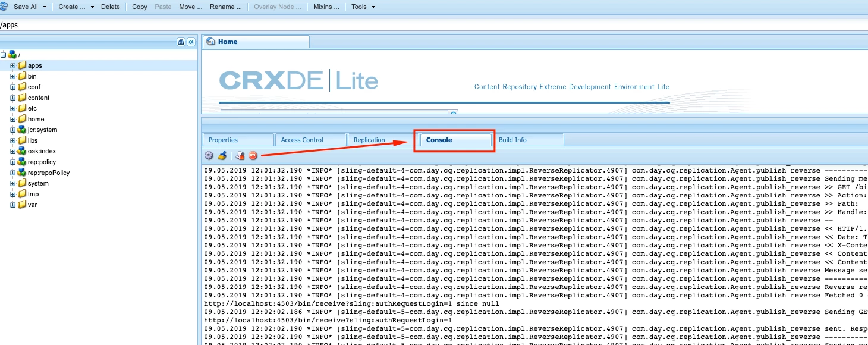This screenshot has width=868, height=345.
Task: Click the Delete toolbar button
Action: [111, 7]
